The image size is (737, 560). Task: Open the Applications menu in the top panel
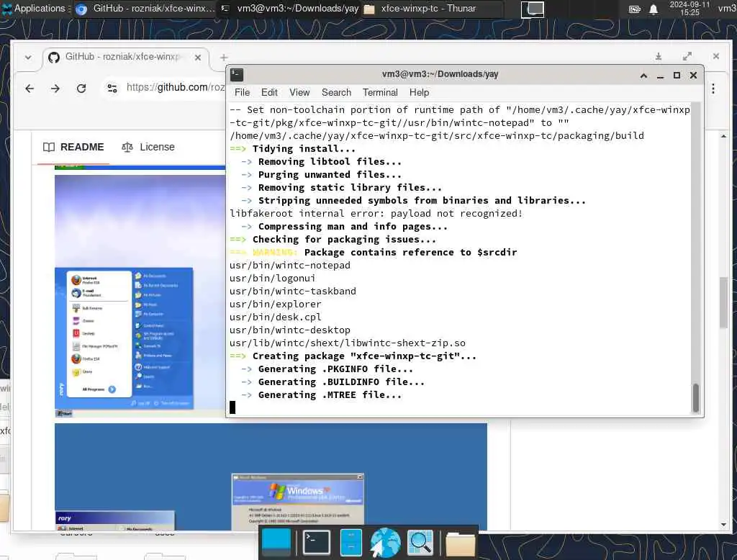[x=34, y=9]
